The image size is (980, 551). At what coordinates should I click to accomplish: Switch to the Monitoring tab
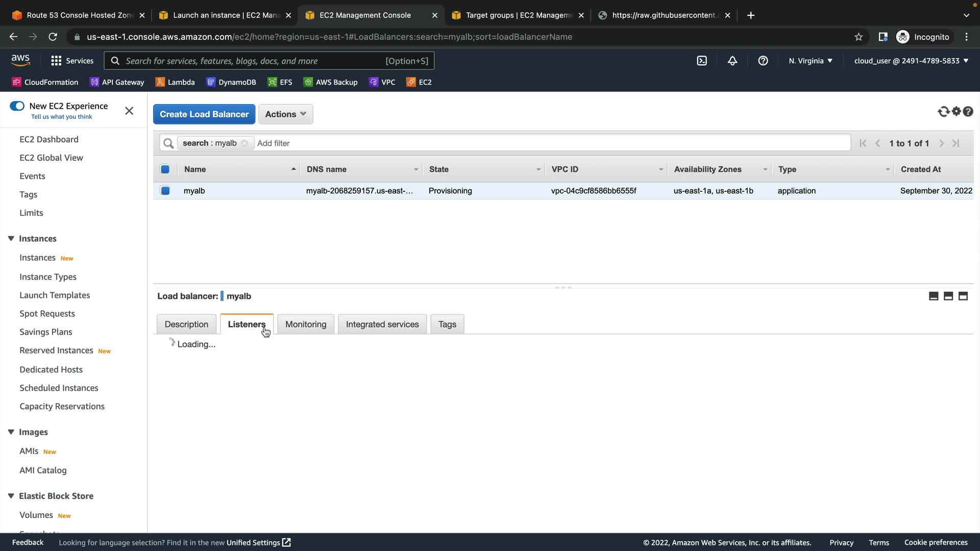coord(305,324)
